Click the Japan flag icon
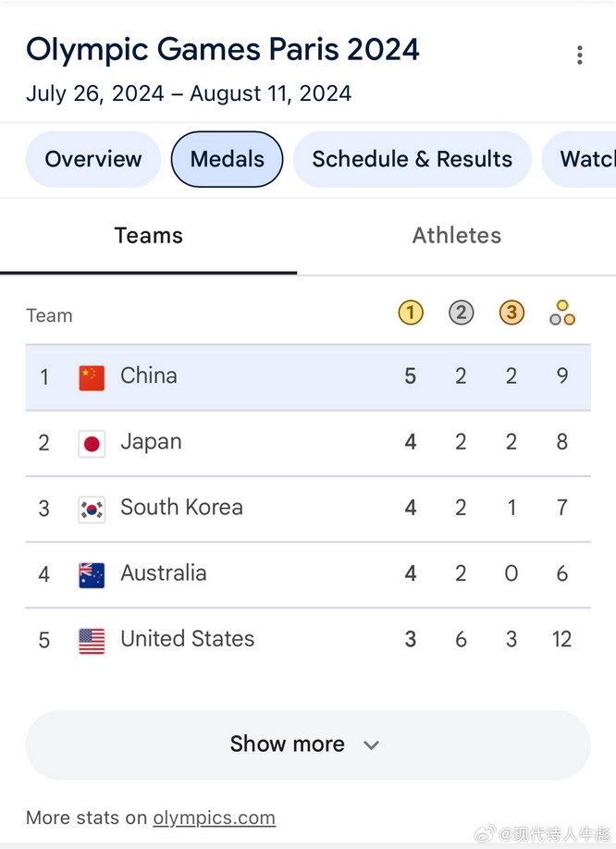This screenshot has height=849, width=616. pos(92,443)
